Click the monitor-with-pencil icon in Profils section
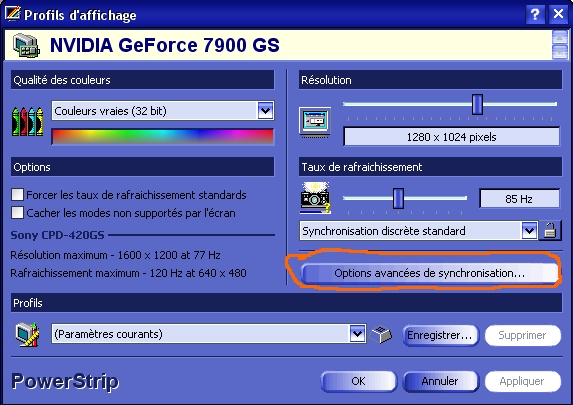573x405 pixels. coord(27,334)
